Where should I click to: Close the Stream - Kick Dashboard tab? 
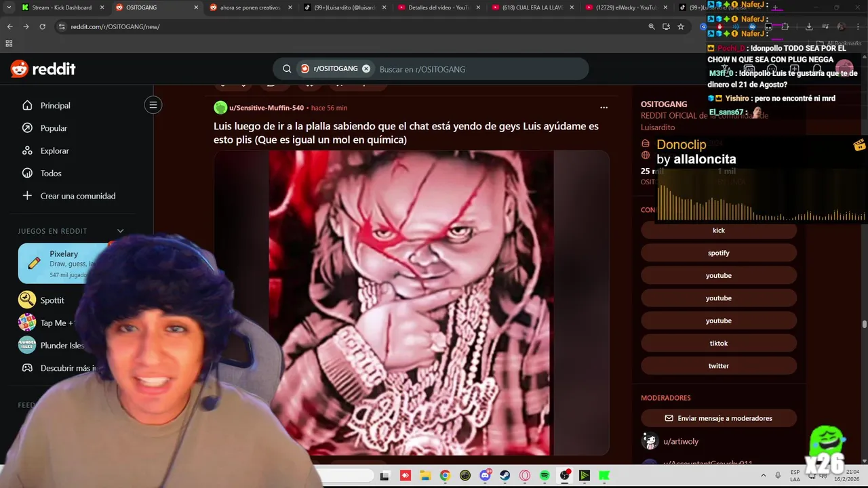102,7
